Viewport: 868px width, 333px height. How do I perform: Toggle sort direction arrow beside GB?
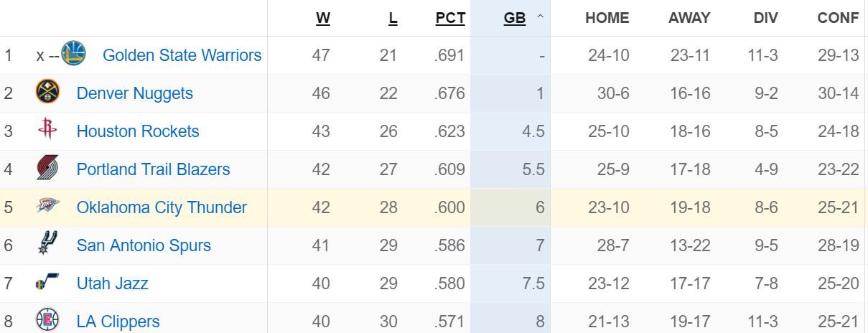539,18
